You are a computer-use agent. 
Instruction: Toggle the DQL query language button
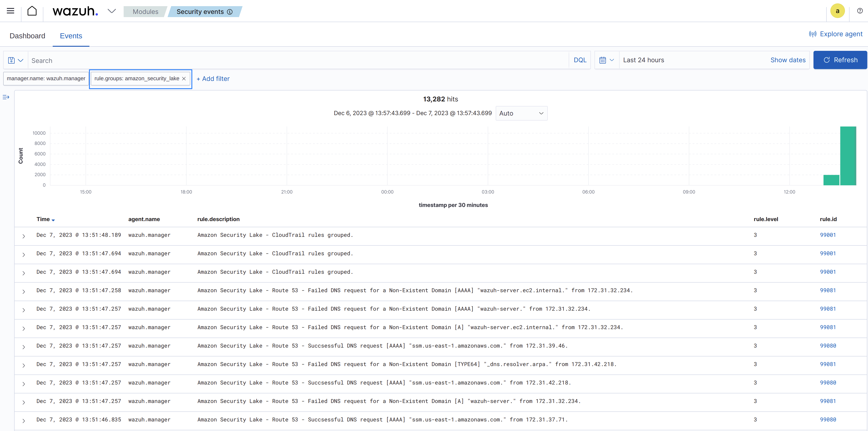pos(580,60)
